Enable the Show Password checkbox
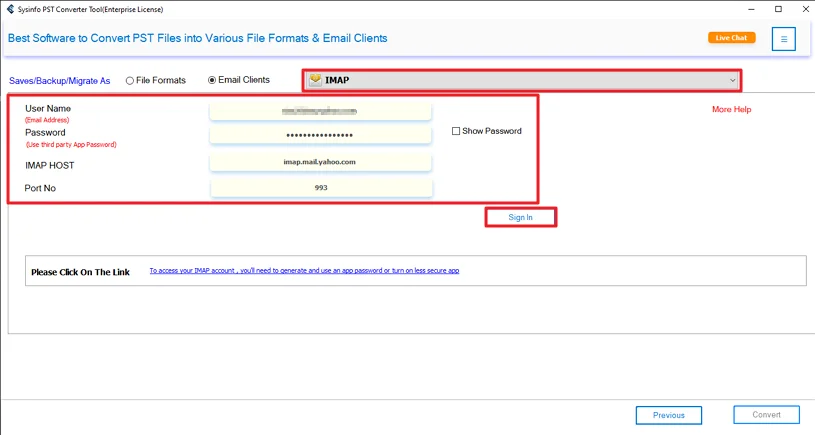 point(456,131)
